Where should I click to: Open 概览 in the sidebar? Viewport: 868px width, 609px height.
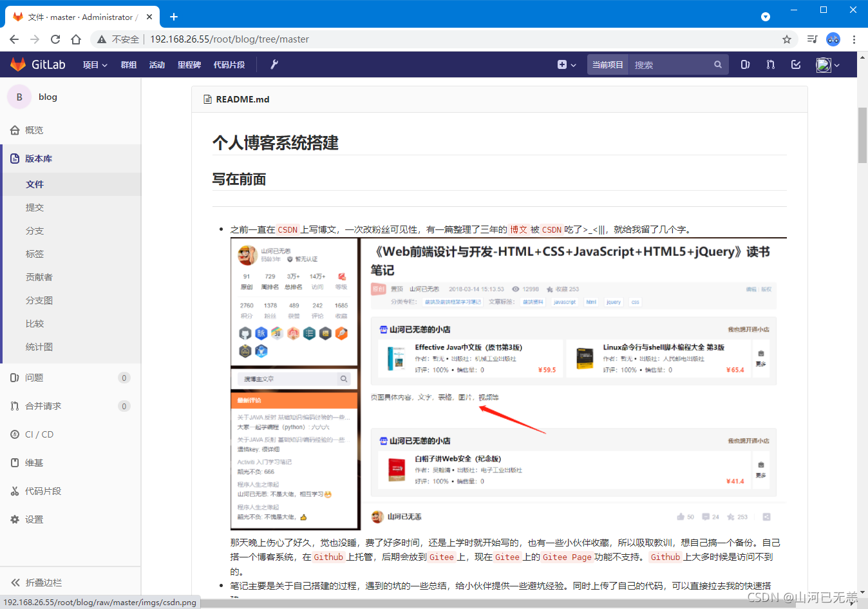click(x=70, y=130)
